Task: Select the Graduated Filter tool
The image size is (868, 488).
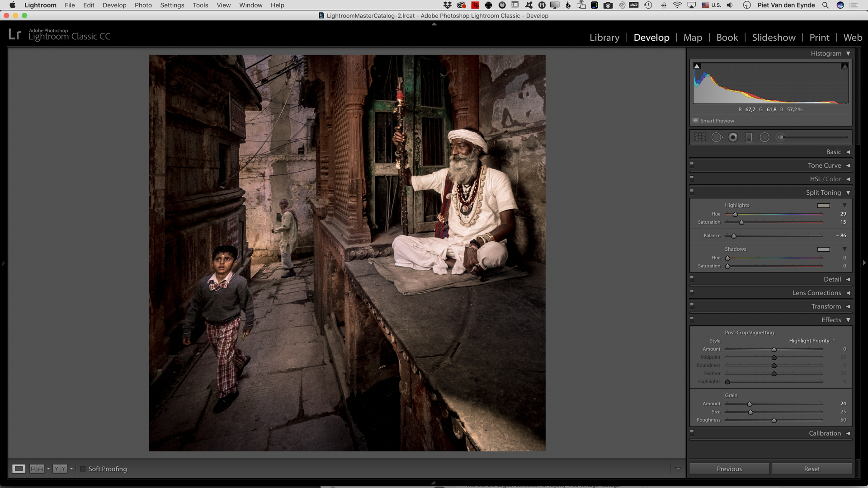Action: 749,137
